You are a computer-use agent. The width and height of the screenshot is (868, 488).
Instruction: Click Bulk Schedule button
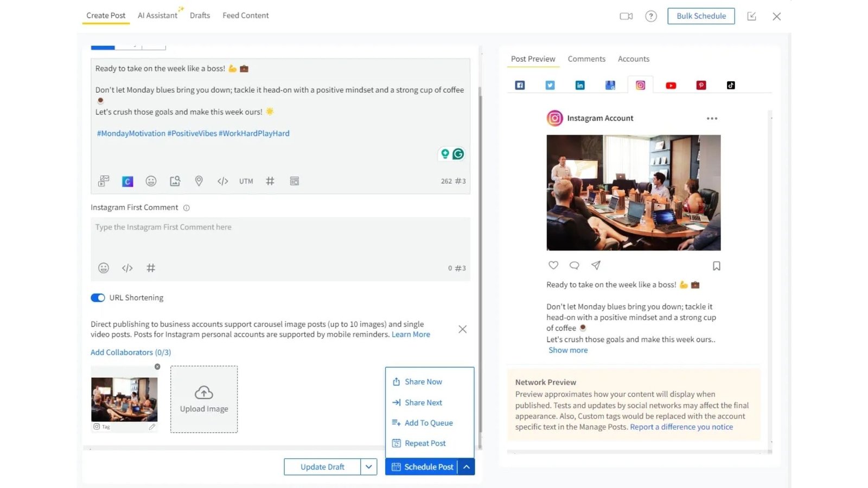pos(701,16)
